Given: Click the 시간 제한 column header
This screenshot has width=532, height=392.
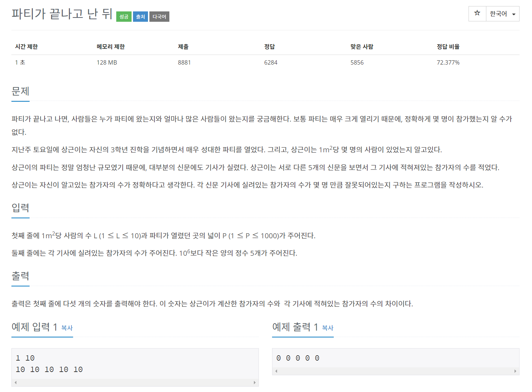Looking at the screenshot, I should [26, 47].
